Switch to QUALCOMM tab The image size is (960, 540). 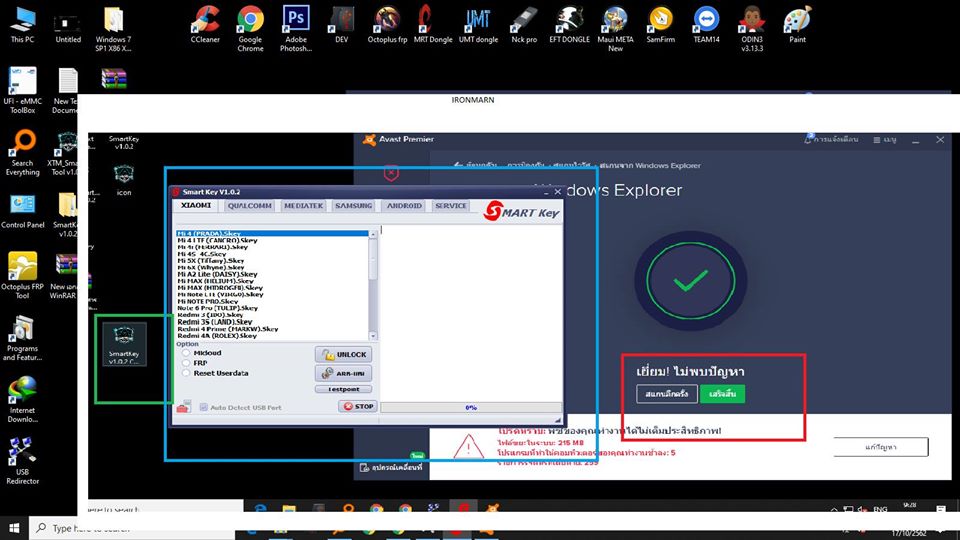coord(249,206)
